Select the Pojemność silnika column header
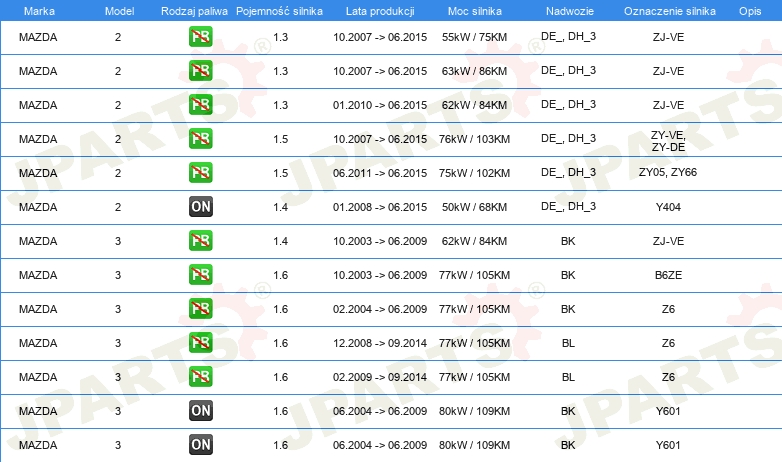Image resolution: width=782 pixels, height=462 pixels. tap(279, 11)
